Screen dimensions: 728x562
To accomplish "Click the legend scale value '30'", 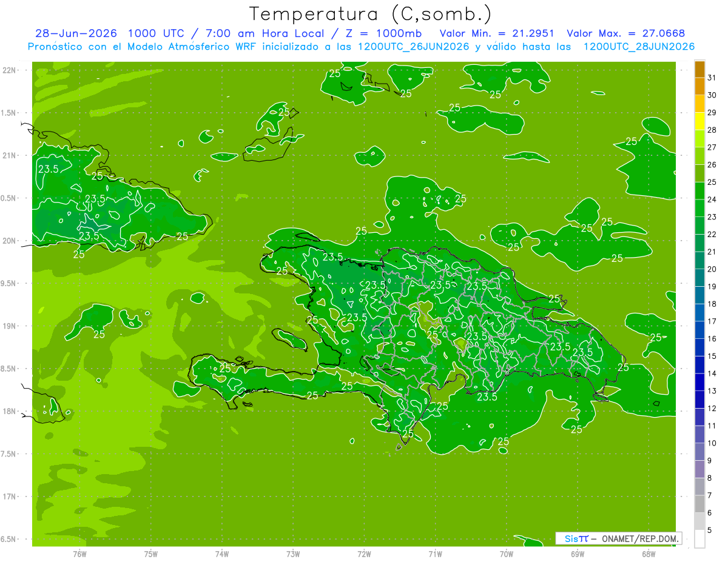I will click(x=712, y=95).
